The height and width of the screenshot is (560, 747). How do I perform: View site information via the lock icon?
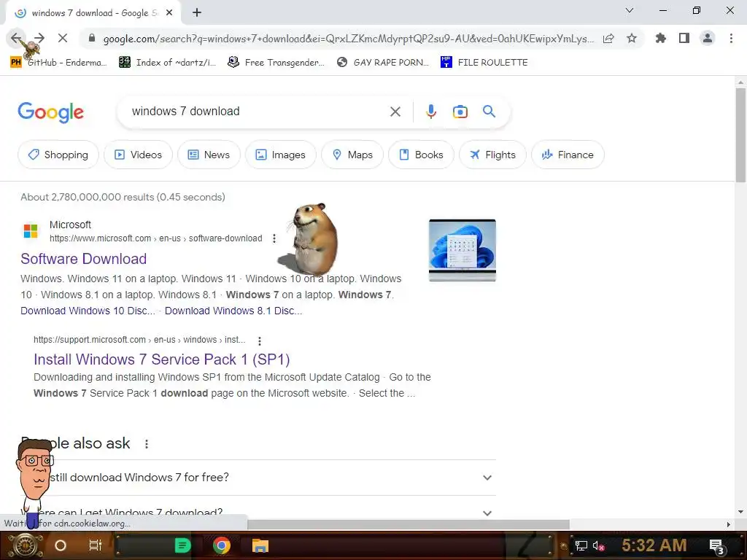coord(92,38)
